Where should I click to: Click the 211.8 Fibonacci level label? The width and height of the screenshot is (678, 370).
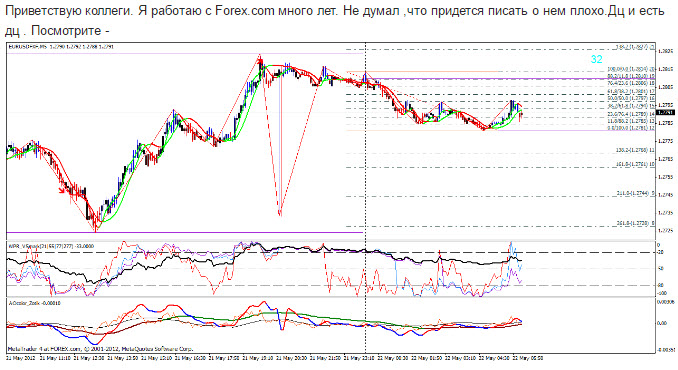[635, 193]
